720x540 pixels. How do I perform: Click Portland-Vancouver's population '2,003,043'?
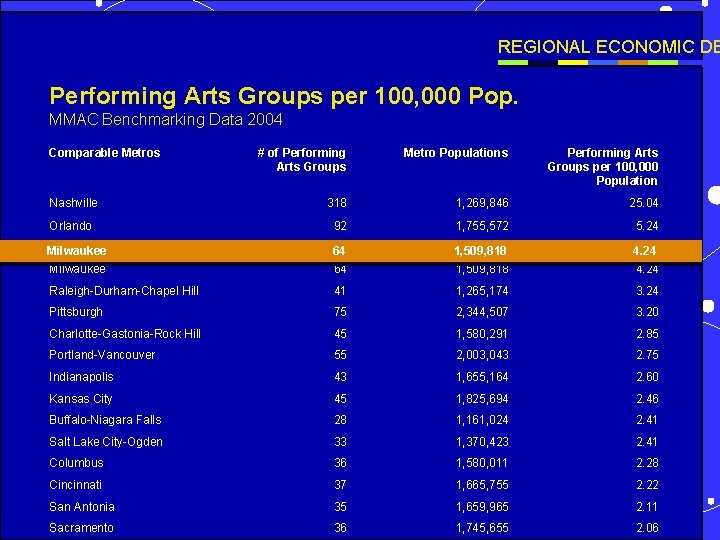point(482,355)
